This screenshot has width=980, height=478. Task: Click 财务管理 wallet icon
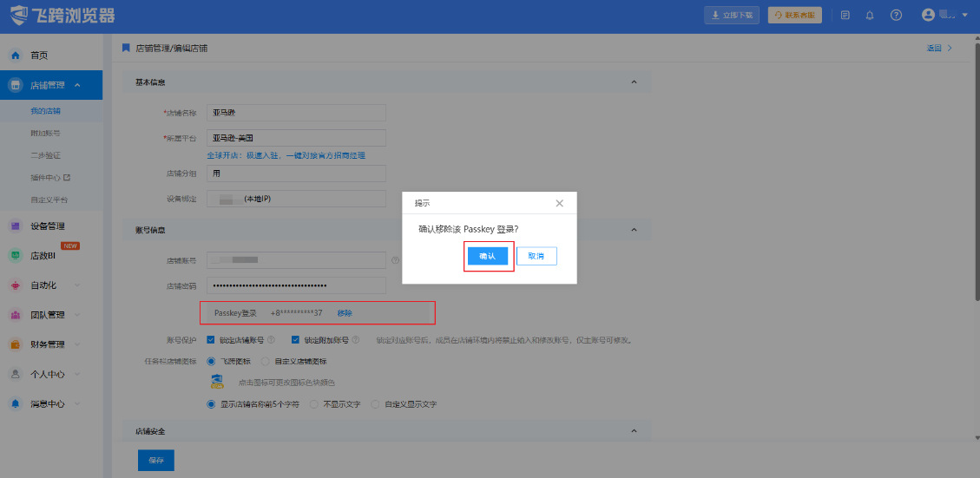coord(15,344)
